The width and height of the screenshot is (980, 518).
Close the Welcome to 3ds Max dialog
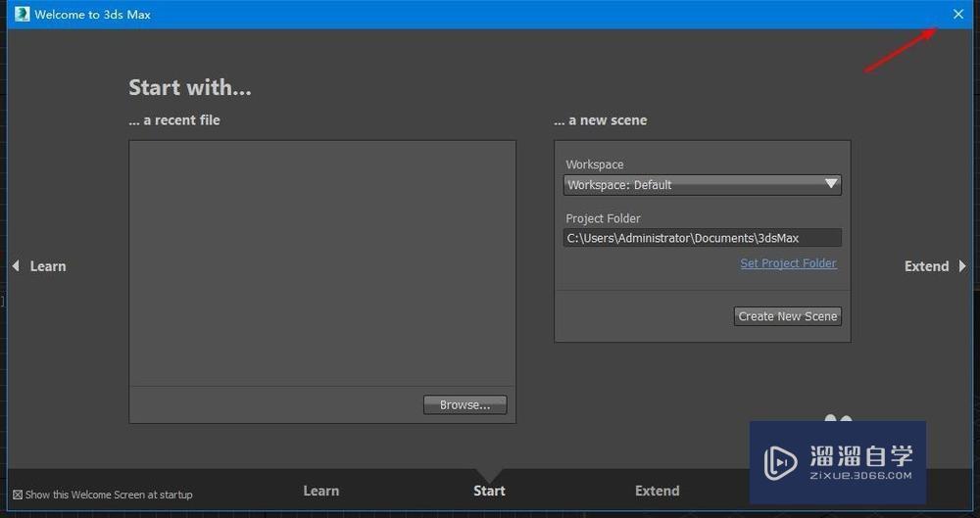[x=958, y=14]
